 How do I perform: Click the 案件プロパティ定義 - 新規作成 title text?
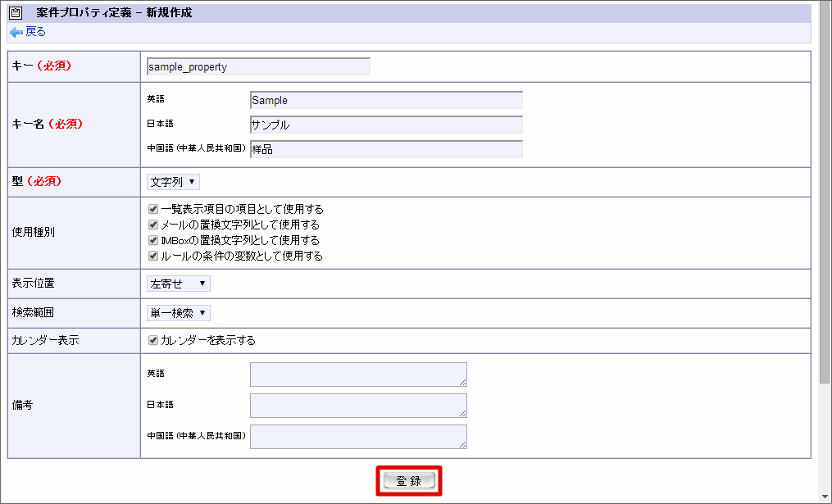coord(114,13)
